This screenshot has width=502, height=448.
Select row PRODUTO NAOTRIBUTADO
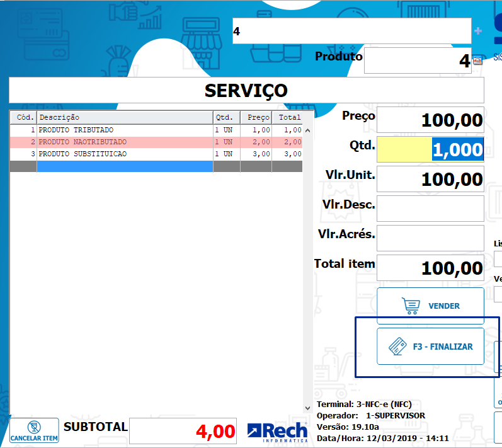[x=156, y=142]
